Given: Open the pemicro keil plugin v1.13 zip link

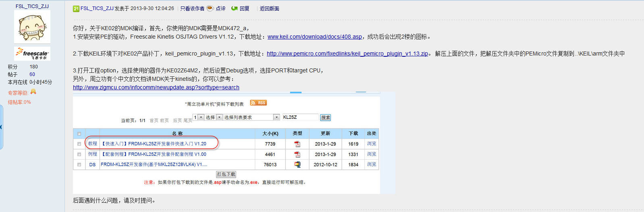Looking at the screenshot, I should coord(347,54).
